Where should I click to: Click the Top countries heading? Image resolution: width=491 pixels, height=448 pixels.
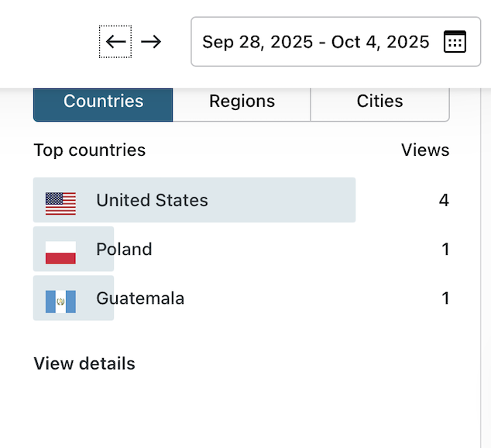(x=90, y=150)
